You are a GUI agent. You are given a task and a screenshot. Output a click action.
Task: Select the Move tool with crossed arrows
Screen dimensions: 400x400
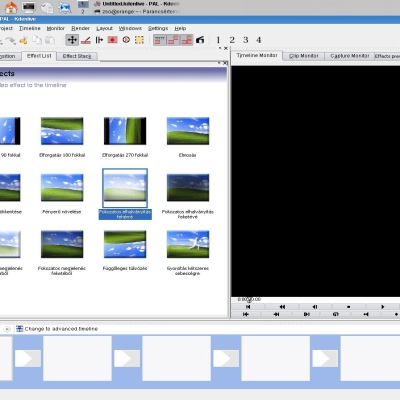(x=72, y=40)
